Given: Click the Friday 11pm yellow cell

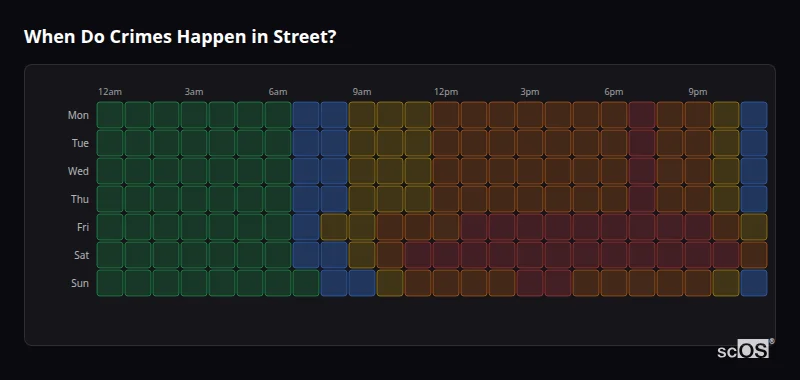Looking at the screenshot, I should coord(754,227).
